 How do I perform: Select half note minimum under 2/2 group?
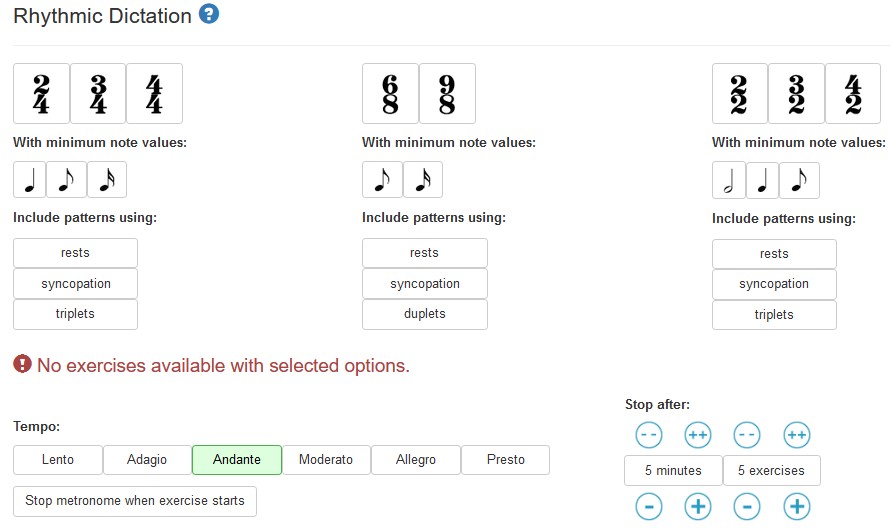(x=729, y=180)
